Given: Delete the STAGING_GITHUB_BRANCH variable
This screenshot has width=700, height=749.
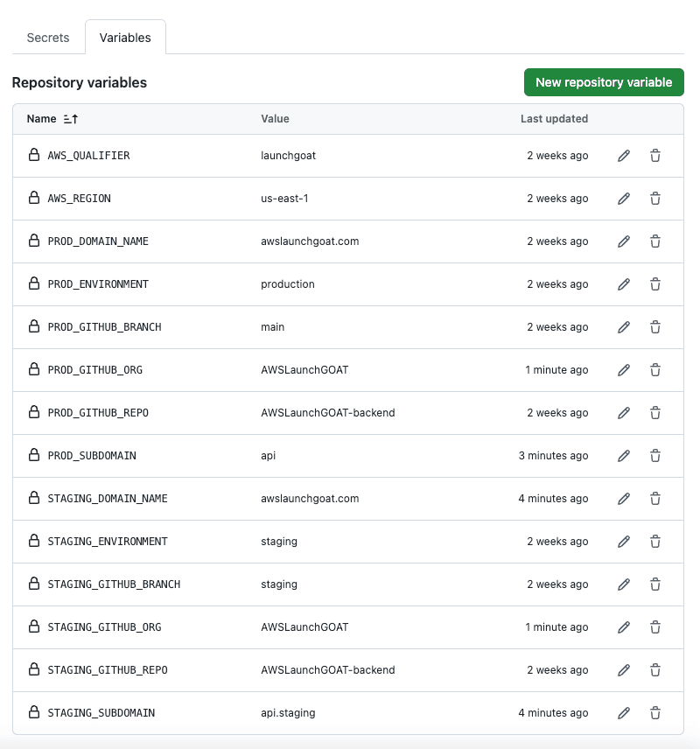Looking at the screenshot, I should coord(655,584).
